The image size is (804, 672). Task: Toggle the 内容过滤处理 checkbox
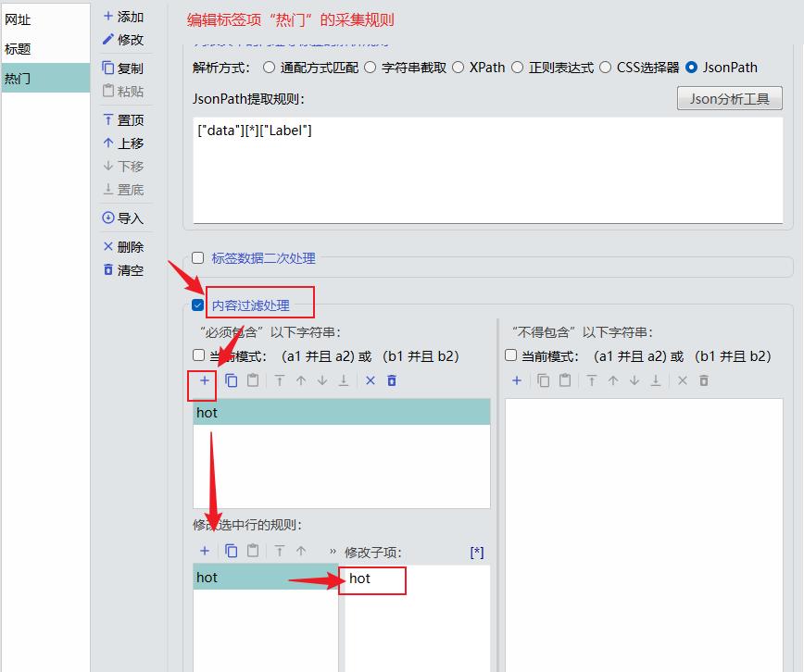click(198, 305)
